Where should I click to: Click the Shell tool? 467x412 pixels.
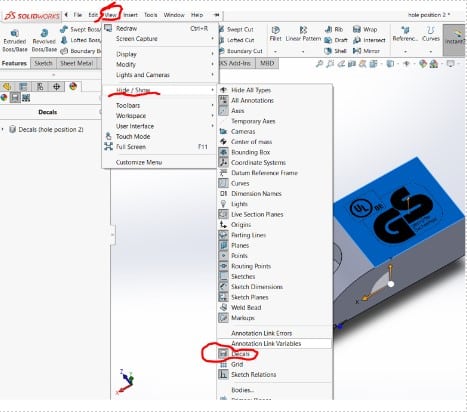336,51
